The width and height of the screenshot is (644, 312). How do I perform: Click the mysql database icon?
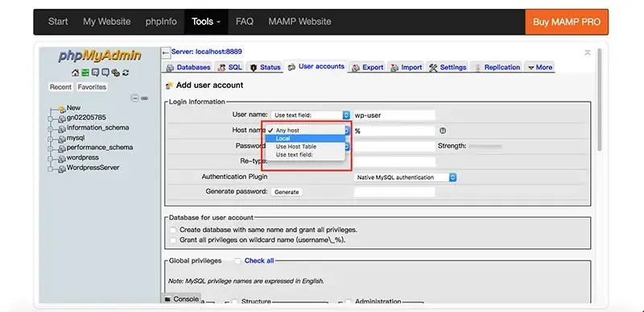[x=62, y=139]
